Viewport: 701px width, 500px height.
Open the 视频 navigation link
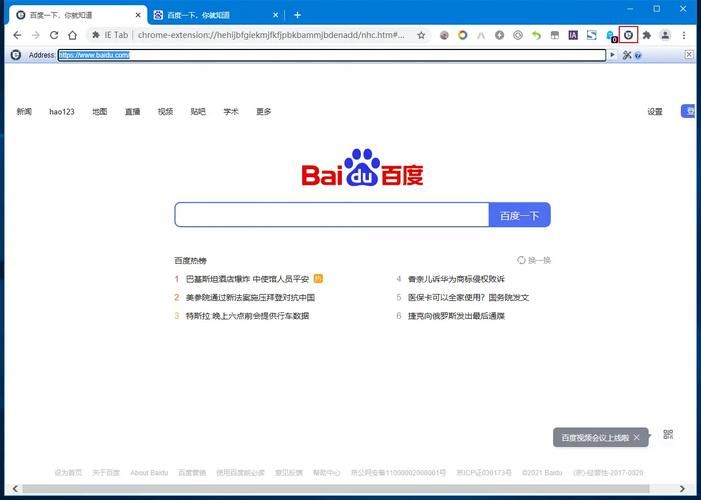click(165, 111)
